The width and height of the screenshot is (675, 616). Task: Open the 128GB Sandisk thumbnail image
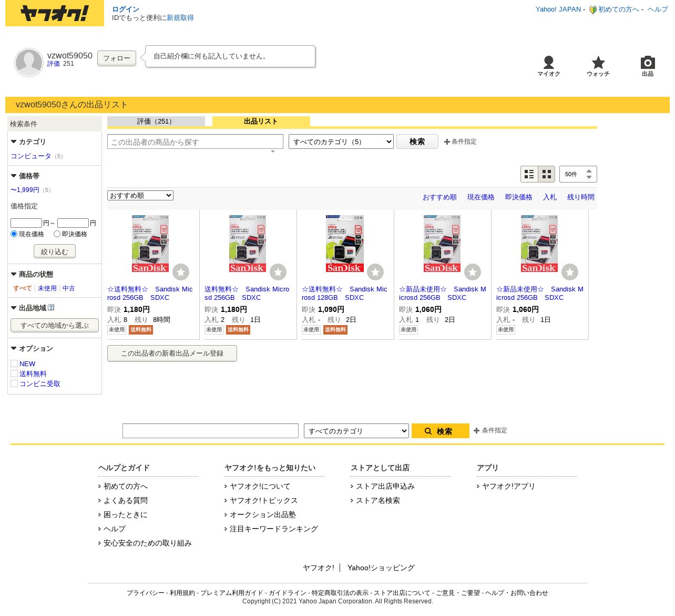pos(345,243)
